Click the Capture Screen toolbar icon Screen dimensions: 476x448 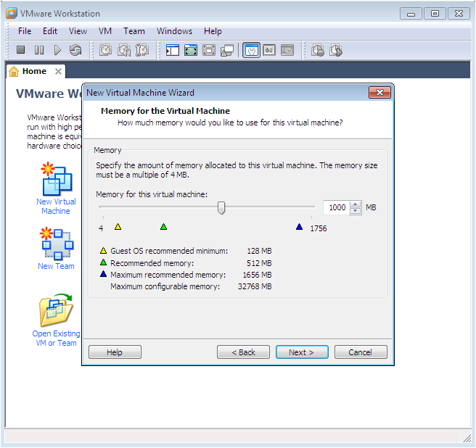pos(318,50)
